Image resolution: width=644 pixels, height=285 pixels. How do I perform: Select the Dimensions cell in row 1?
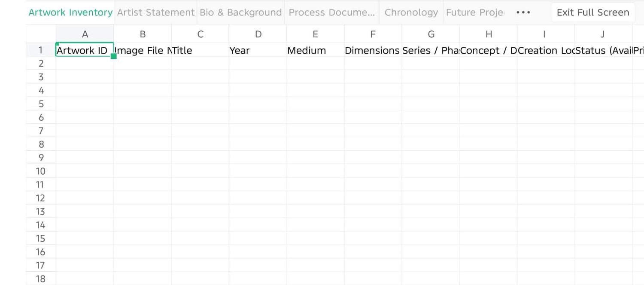tap(373, 50)
